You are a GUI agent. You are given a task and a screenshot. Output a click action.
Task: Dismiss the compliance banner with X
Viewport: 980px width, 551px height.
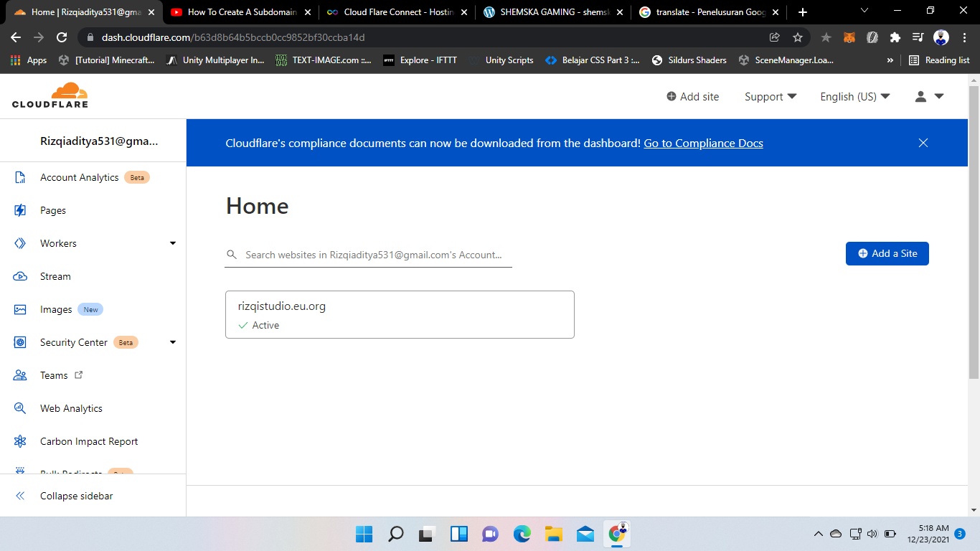click(x=923, y=143)
